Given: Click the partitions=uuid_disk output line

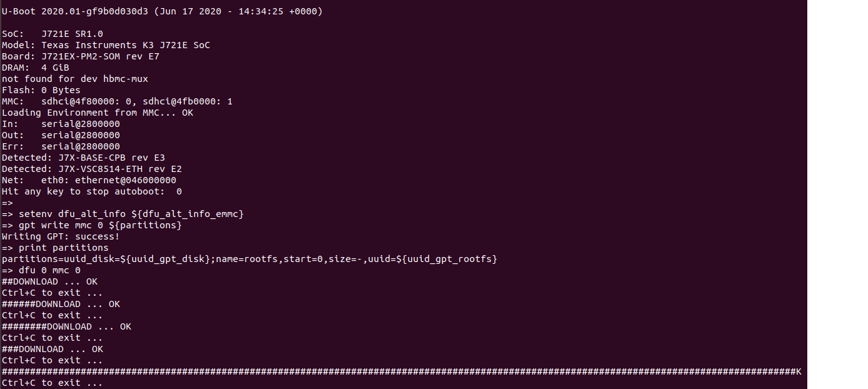Looking at the screenshot, I should (250, 259).
